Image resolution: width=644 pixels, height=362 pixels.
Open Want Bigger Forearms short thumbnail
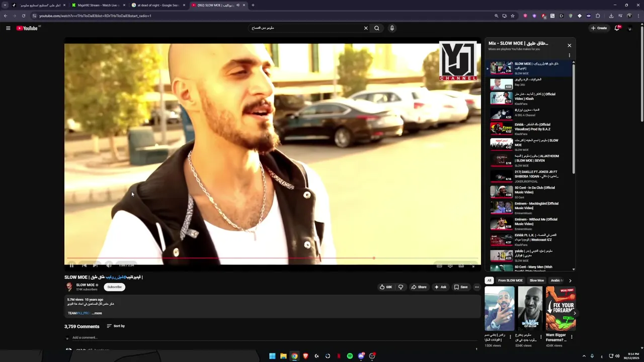coord(560,308)
